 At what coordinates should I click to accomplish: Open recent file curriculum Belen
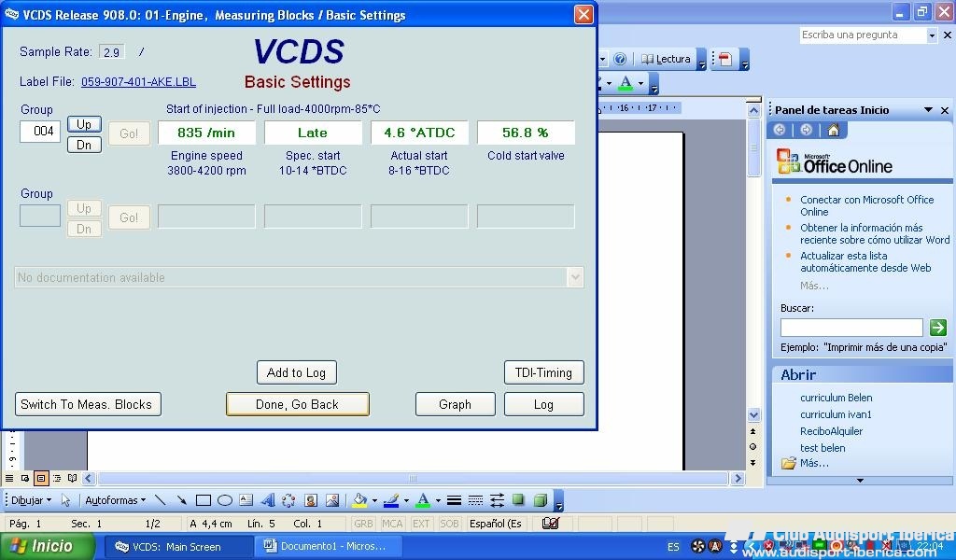coord(836,398)
